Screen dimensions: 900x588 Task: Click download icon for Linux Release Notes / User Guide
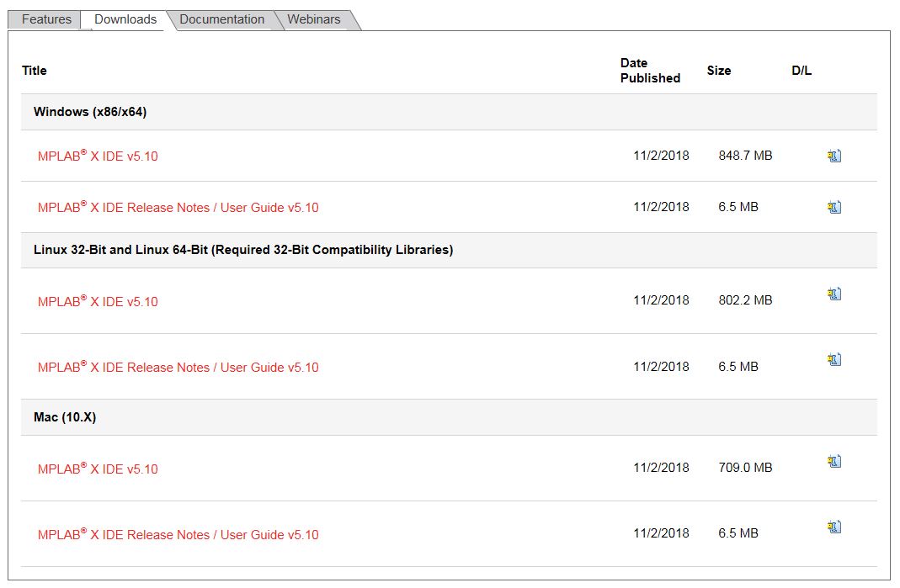(x=834, y=360)
